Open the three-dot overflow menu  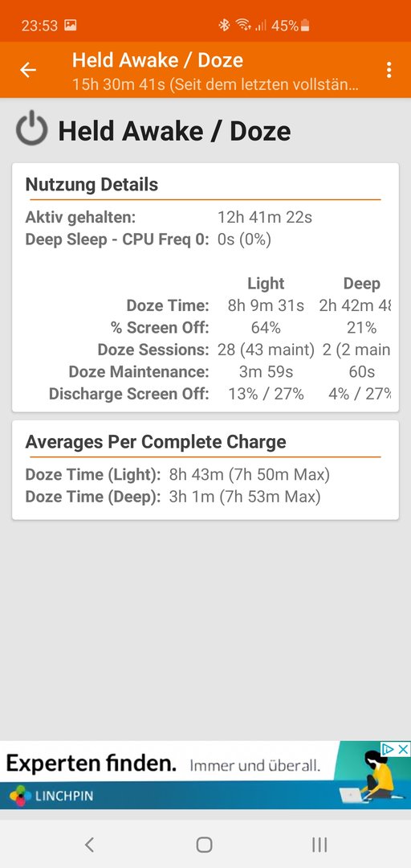389,70
